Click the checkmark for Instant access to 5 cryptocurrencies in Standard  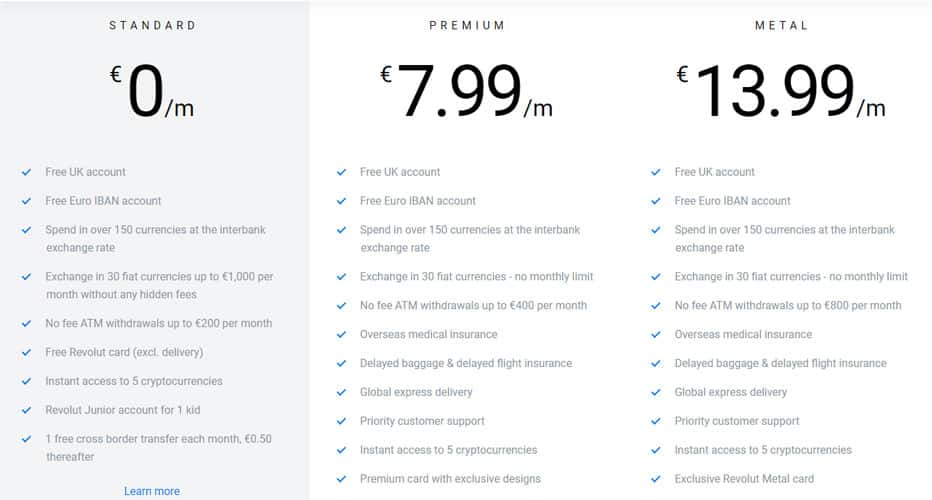coord(26,382)
